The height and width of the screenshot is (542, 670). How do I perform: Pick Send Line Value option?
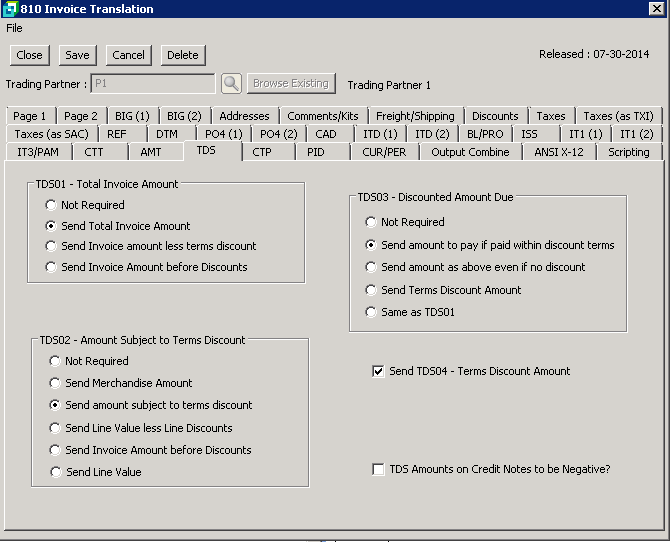[56, 472]
